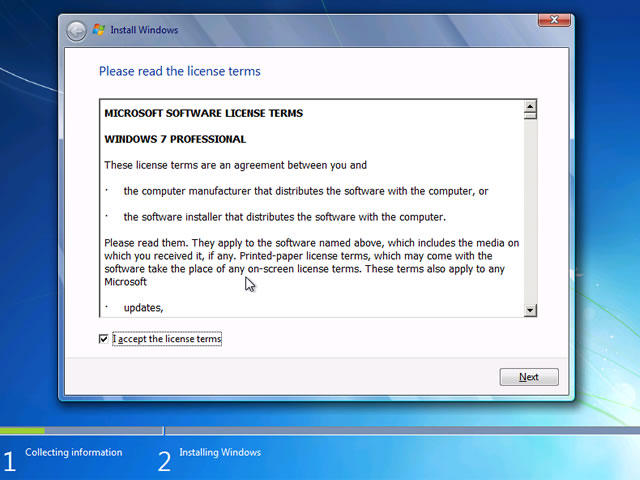The width and height of the screenshot is (640, 480).
Task: Click the "Please read the license terms" heading
Action: [180, 71]
